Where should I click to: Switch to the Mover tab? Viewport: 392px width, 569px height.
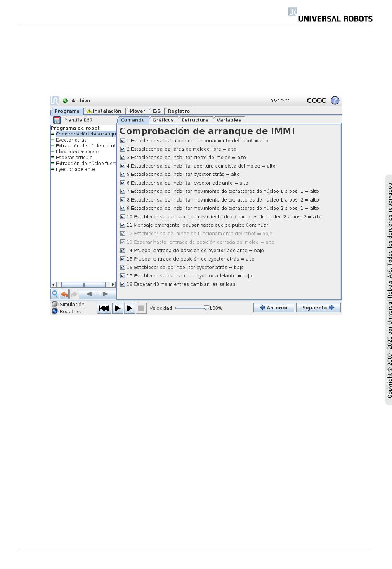click(137, 111)
